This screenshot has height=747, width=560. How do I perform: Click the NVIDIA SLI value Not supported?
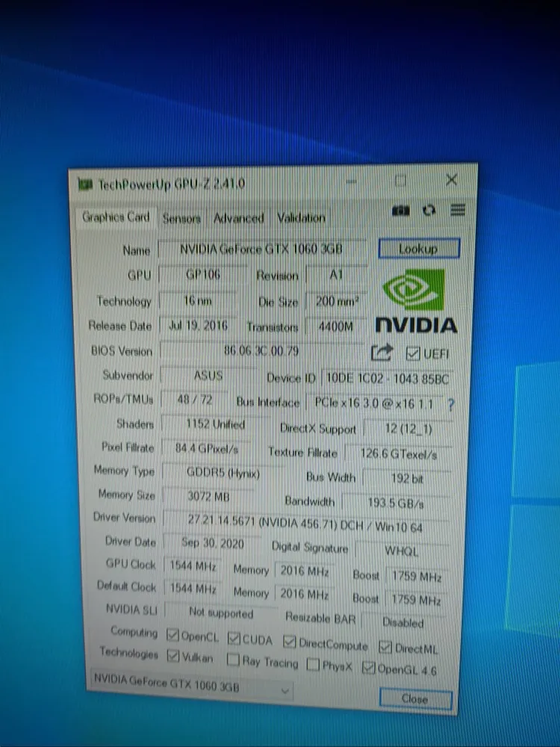[x=221, y=613]
